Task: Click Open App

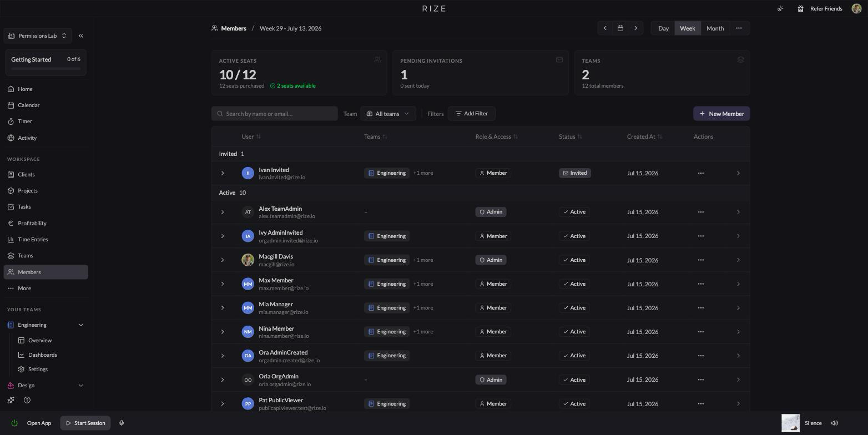Action: pyautogui.click(x=39, y=423)
